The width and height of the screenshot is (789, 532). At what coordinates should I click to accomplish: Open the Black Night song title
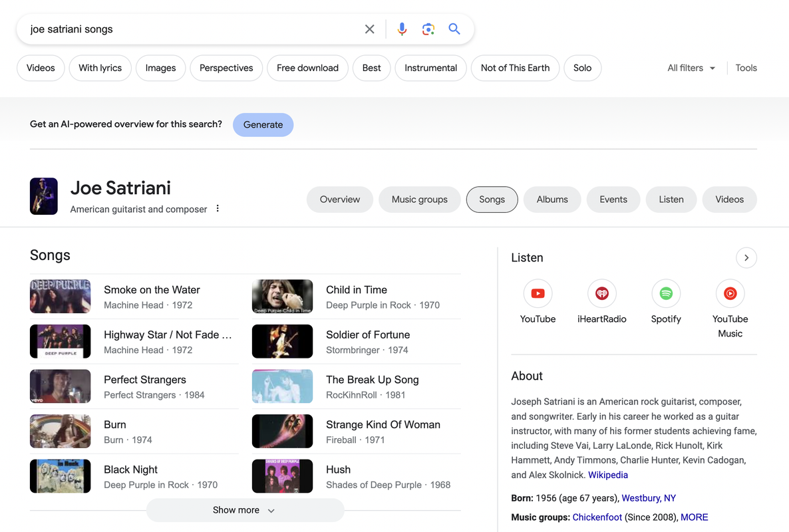point(131,469)
